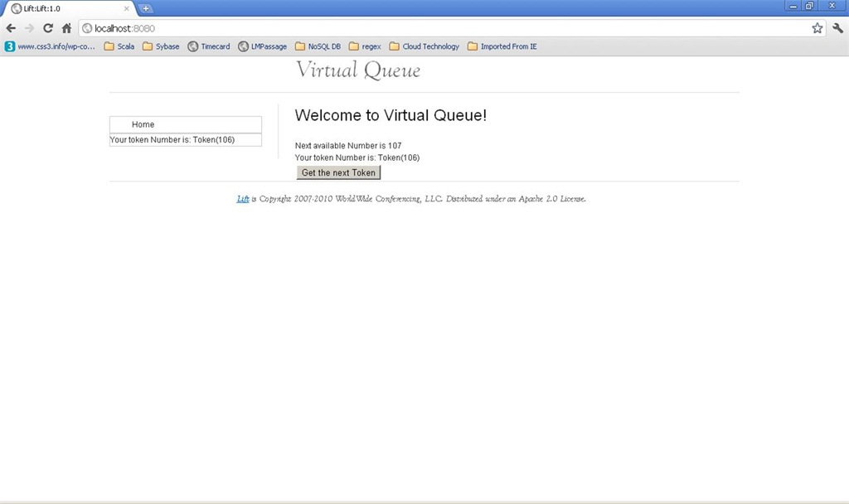The height and width of the screenshot is (504, 849).
Task: Expand the Sybase bookmarks folder
Action: 161,46
